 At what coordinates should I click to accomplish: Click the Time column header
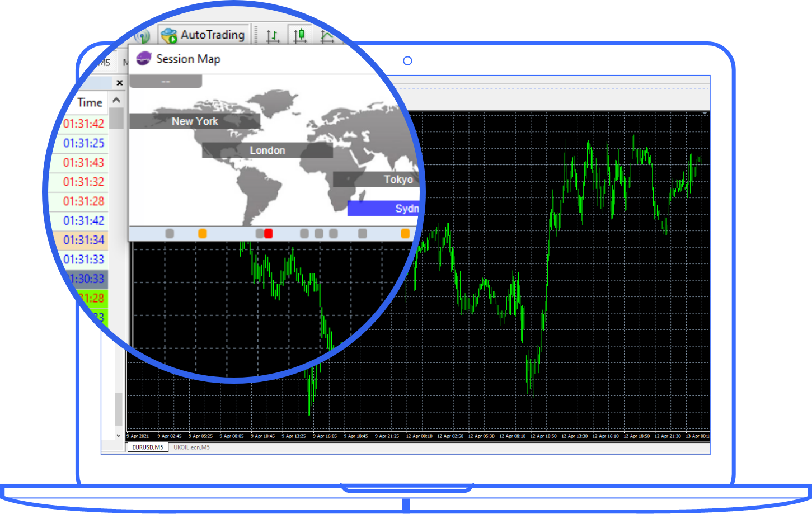pyautogui.click(x=90, y=102)
